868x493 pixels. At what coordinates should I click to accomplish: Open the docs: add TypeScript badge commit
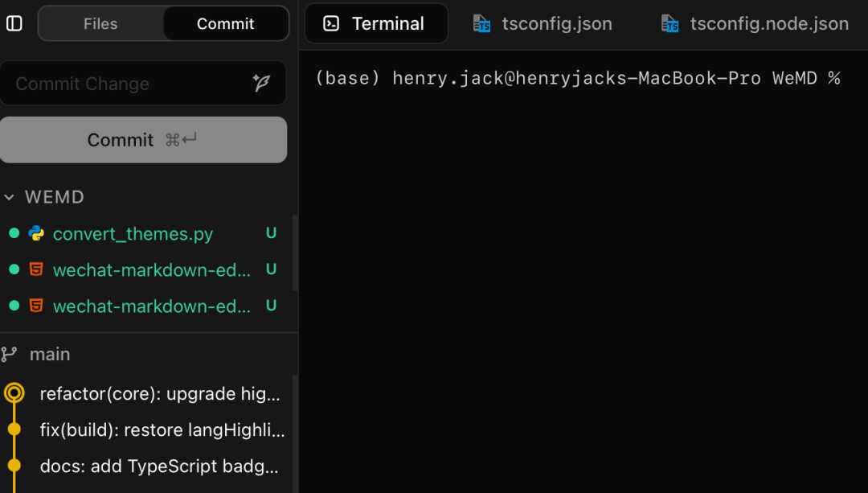(x=159, y=466)
